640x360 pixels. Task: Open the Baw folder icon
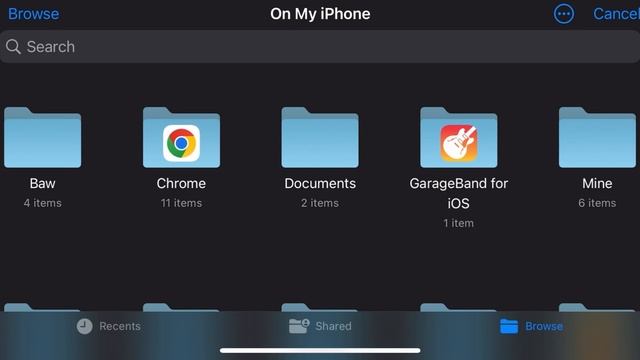click(x=42, y=137)
